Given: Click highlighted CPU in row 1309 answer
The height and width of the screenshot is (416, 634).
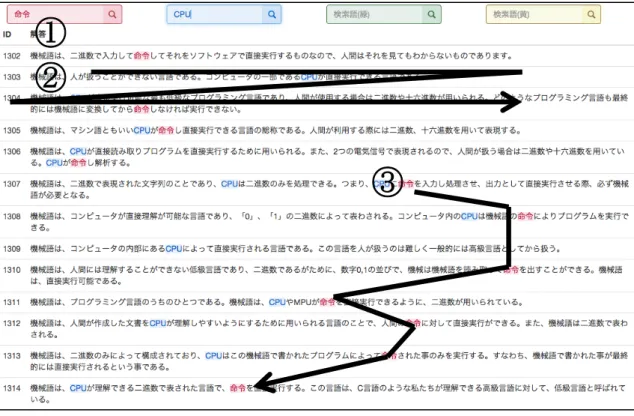Looking at the screenshot, I should tap(174, 249).
